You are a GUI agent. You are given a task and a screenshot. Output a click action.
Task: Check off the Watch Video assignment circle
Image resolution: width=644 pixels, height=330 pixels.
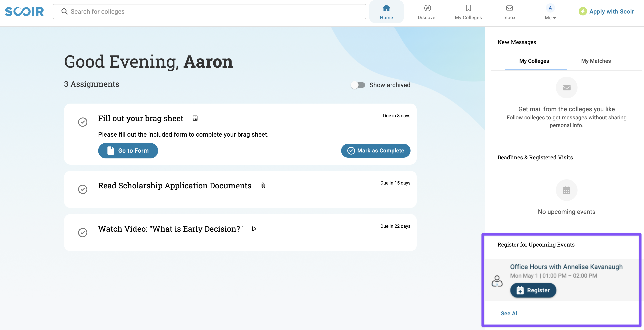point(83,232)
